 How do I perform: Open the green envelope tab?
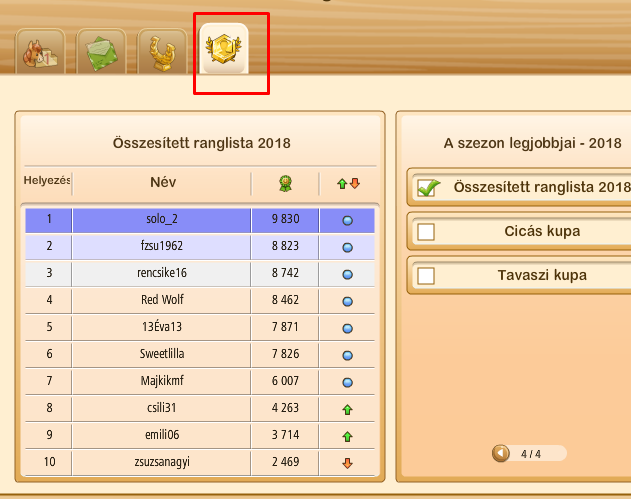coord(101,51)
